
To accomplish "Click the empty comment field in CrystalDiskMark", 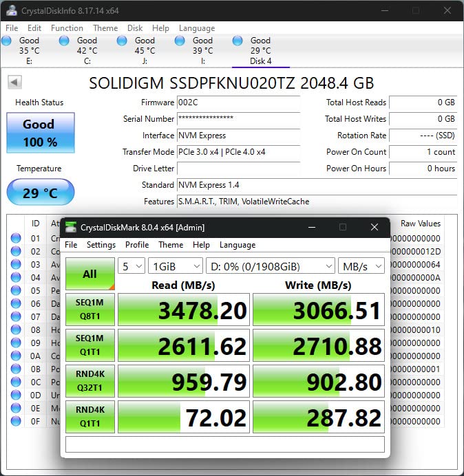I will 225,444.
